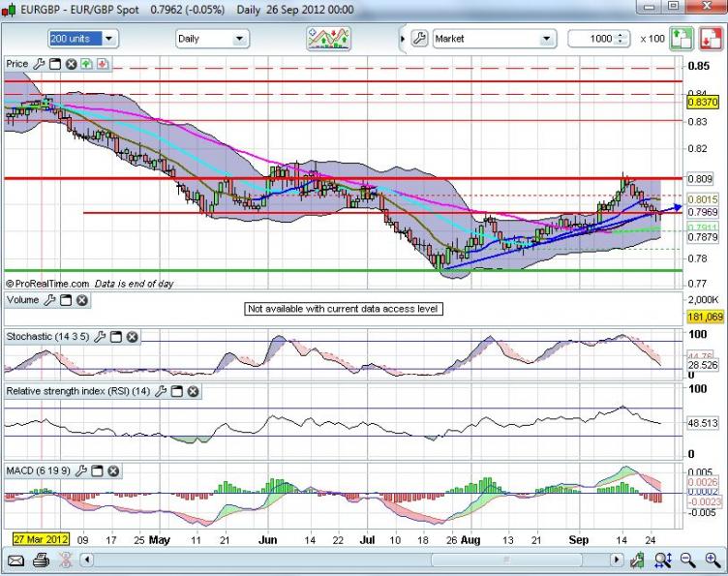The height and width of the screenshot is (576, 728).
Task: Maximize the RSI indicator panel
Action: (x=177, y=391)
